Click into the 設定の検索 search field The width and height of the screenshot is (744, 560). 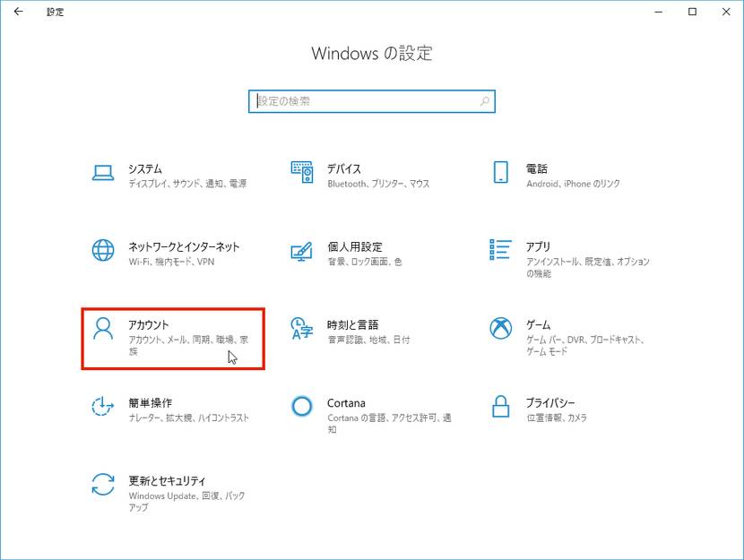coord(371,101)
